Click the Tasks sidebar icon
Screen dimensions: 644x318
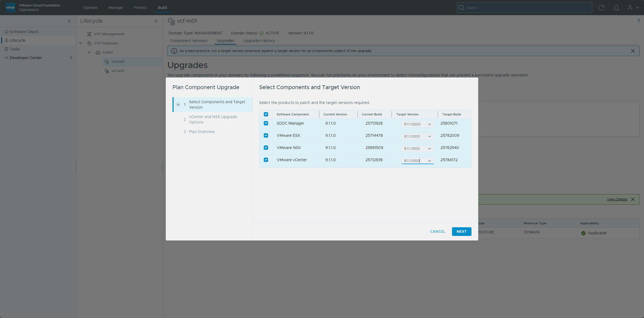coord(6,49)
